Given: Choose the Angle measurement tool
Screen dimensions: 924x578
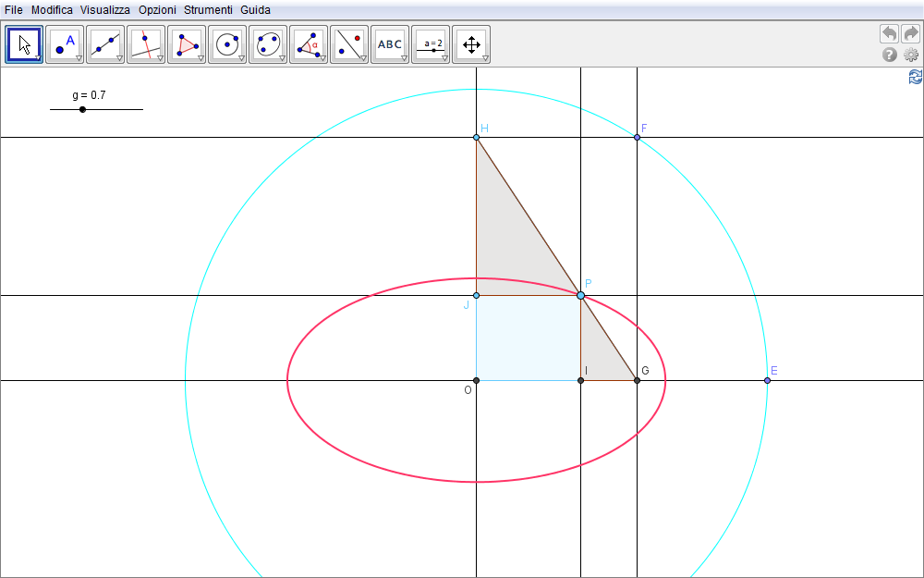Looking at the screenshot, I should [308, 43].
